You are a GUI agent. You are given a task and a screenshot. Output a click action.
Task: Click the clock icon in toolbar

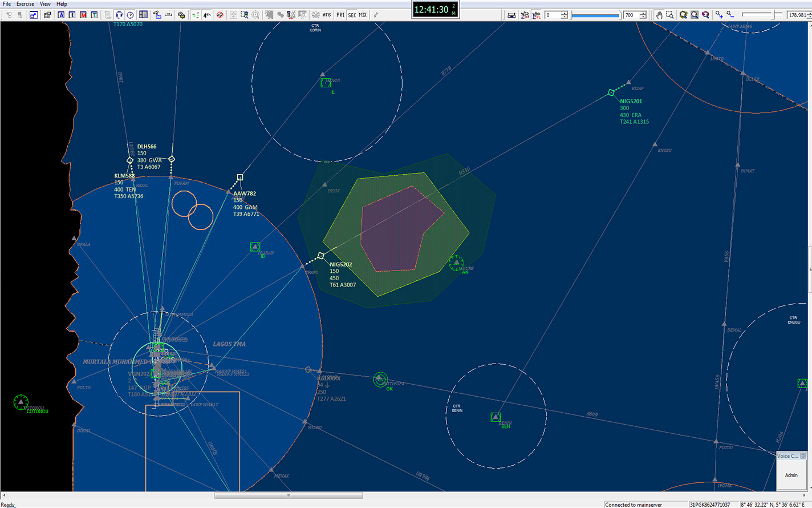(x=130, y=15)
